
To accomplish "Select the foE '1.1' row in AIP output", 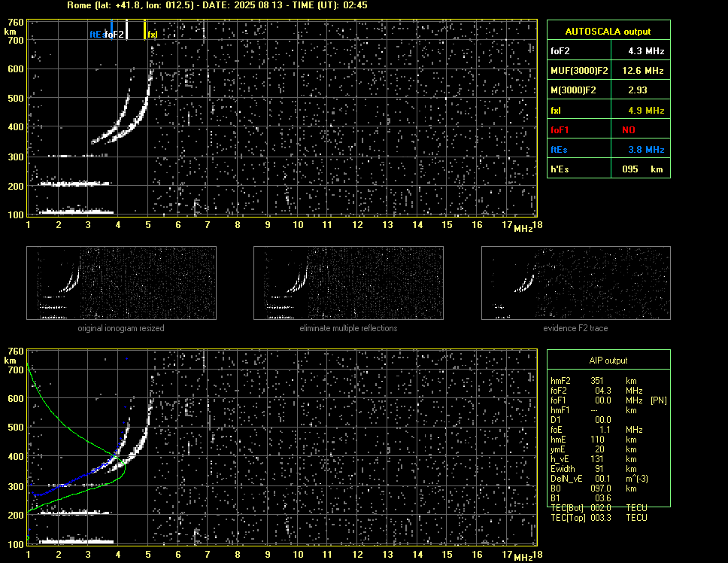I will click(596, 430).
